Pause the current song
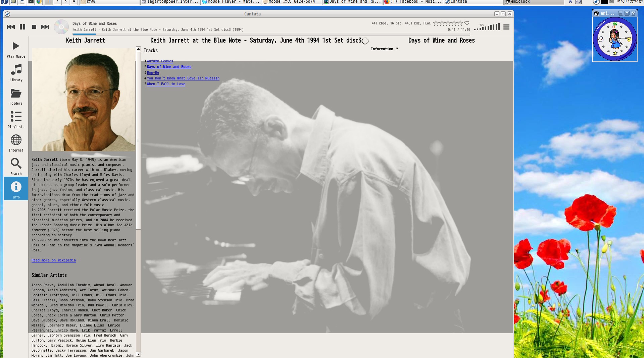644x358 pixels. pyautogui.click(x=22, y=27)
